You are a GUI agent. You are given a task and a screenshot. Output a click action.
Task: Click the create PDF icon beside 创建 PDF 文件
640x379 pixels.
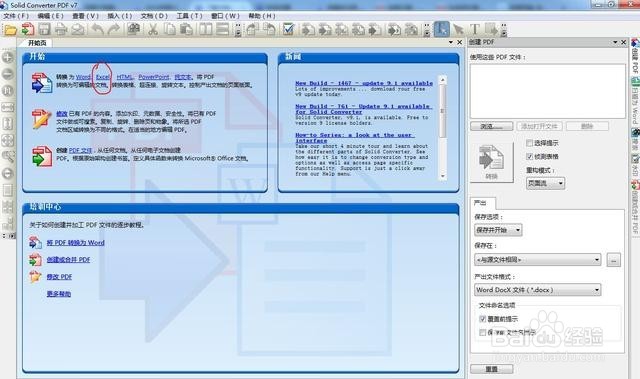[x=42, y=157]
